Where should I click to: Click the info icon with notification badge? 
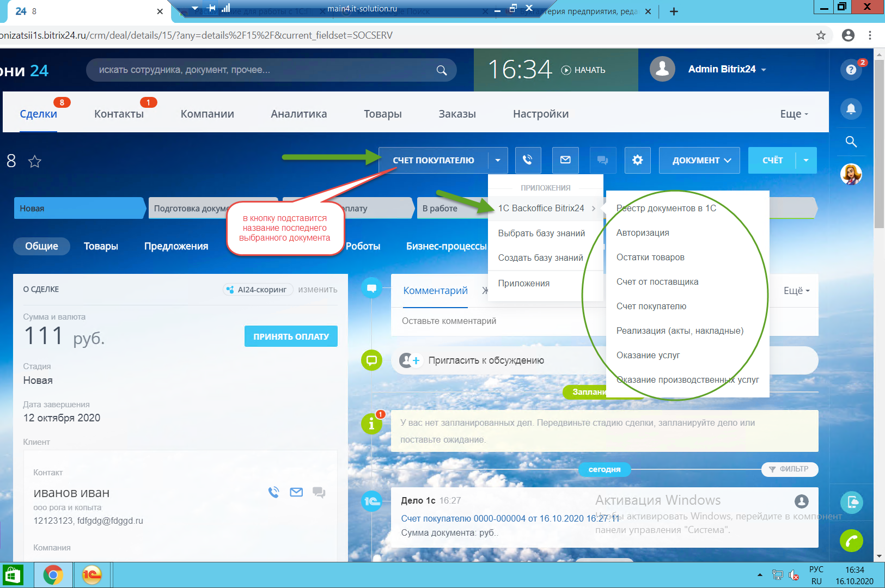372,423
